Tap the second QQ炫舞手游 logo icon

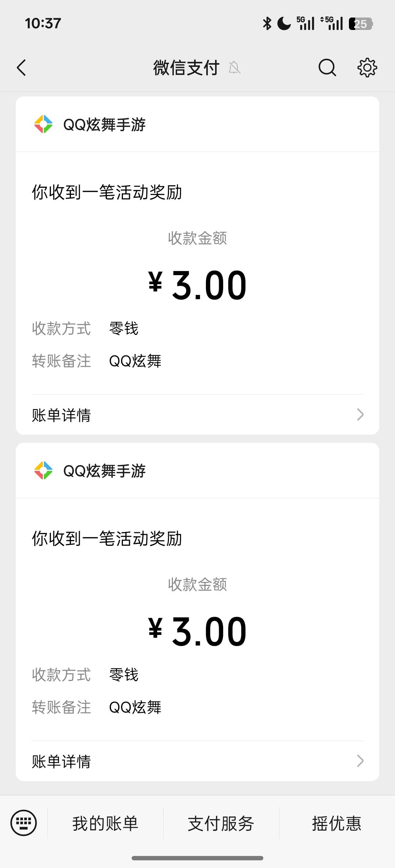[x=43, y=471]
